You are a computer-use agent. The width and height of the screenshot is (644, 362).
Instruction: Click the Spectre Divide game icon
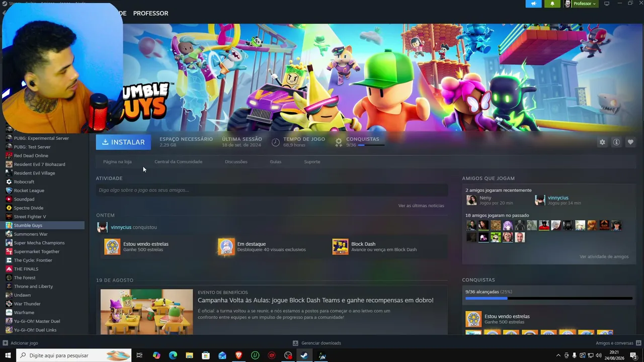tap(9, 208)
